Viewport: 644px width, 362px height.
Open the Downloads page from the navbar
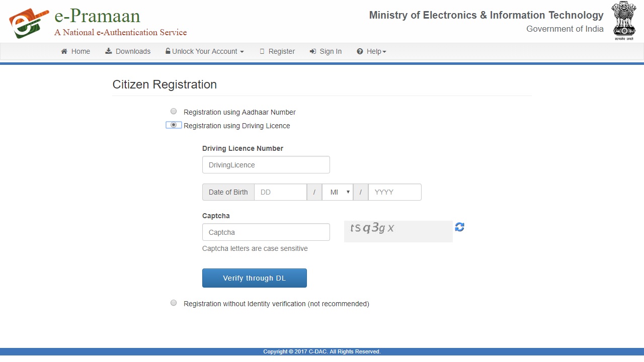click(128, 51)
